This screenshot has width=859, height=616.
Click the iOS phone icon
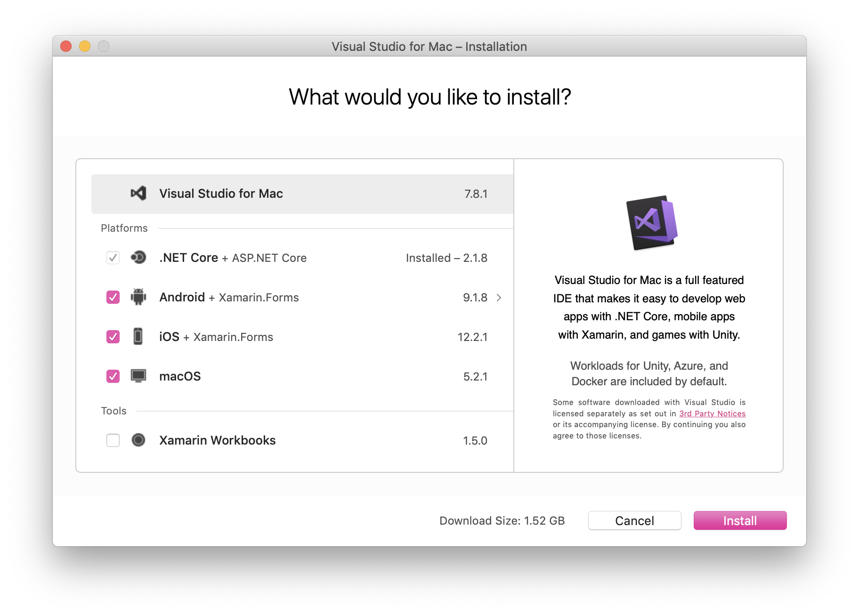[138, 336]
